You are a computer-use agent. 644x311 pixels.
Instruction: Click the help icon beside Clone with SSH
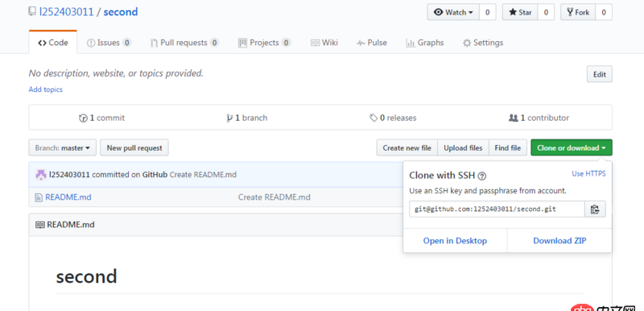click(x=482, y=176)
